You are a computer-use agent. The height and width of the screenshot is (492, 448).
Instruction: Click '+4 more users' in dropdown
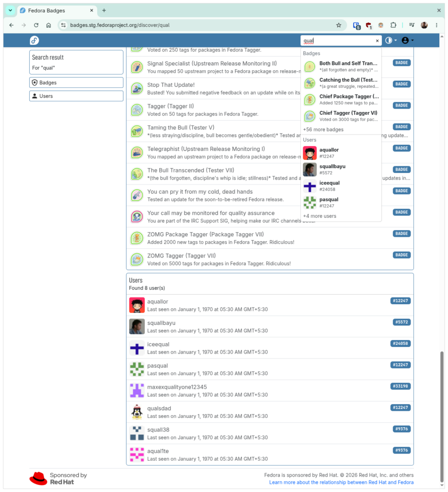pos(319,216)
